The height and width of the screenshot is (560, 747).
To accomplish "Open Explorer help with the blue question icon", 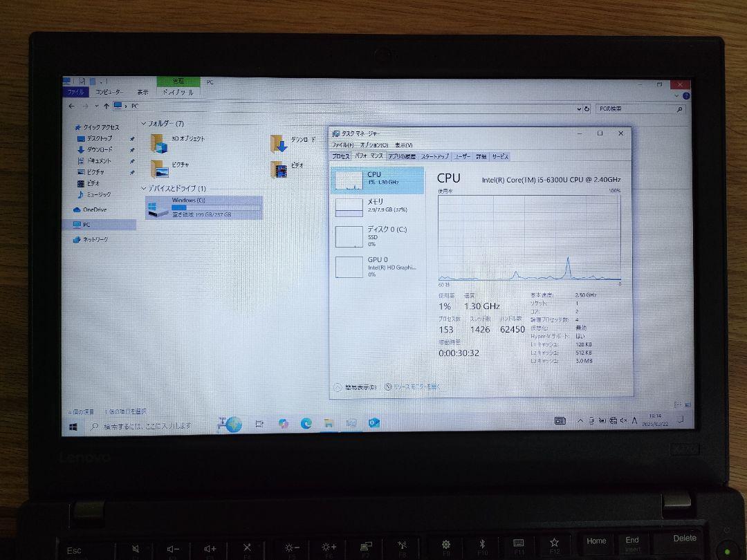I will pos(687,95).
